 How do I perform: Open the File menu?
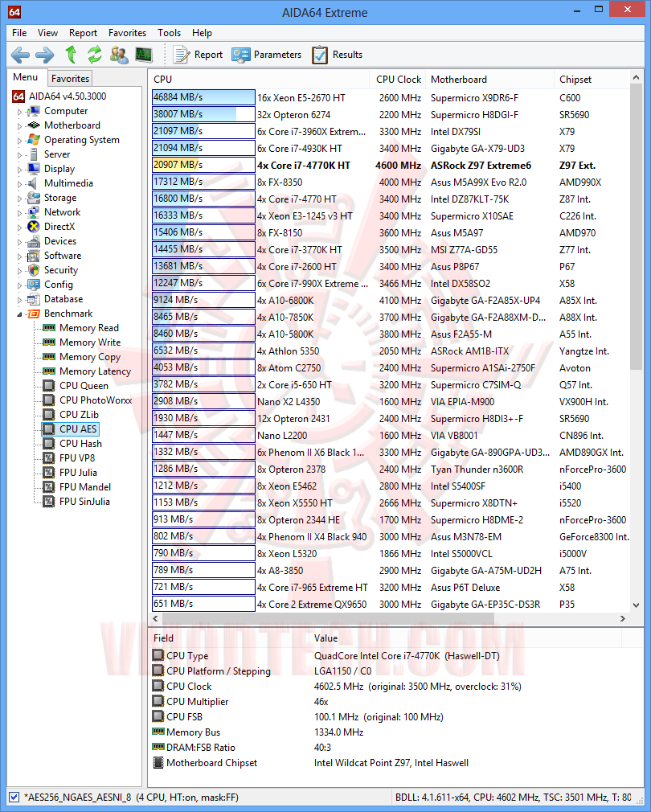tap(19, 33)
